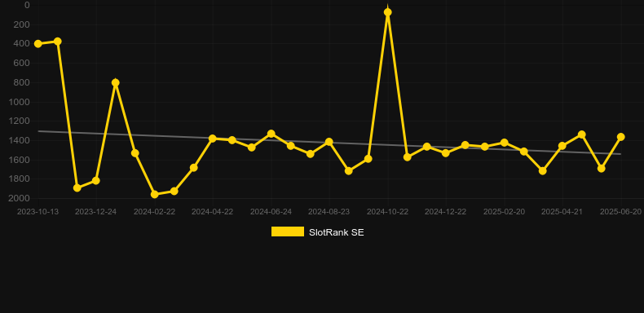Image resolution: width=644 pixels, height=313 pixels.
Task: Click the x-axis label 2024-06-24
Action: [x=271, y=212]
